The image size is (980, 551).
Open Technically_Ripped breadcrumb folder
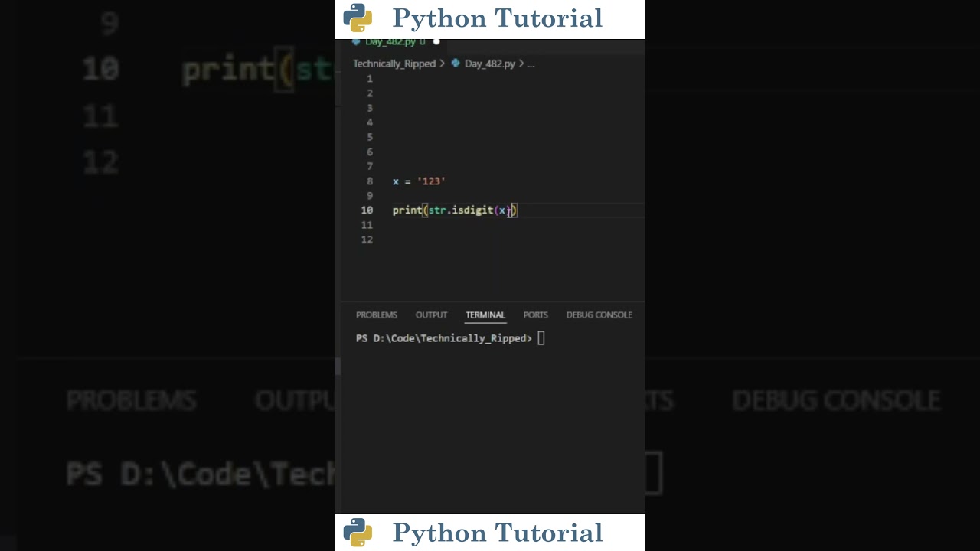[x=394, y=64]
